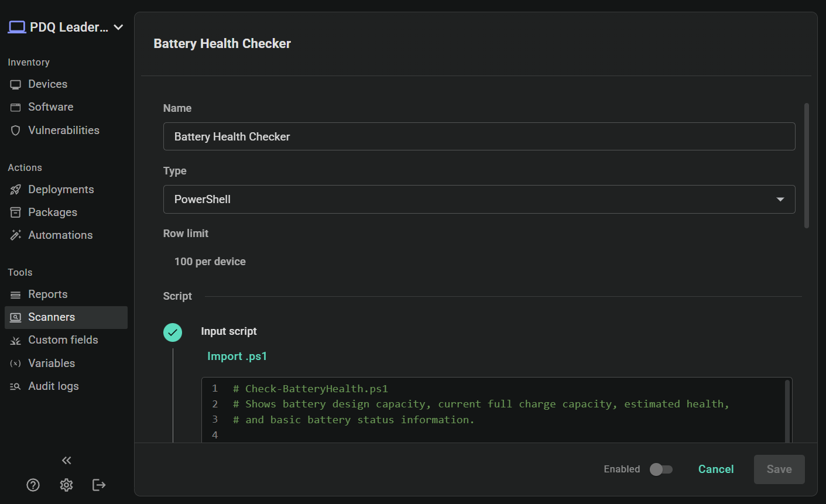Click the Vulnerabilities shield icon
The height and width of the screenshot is (504, 826).
coord(16,131)
